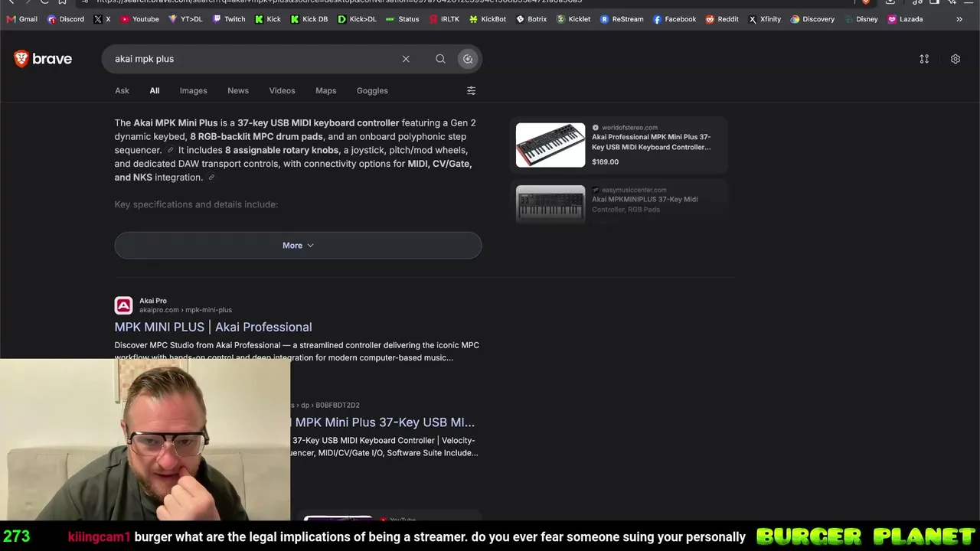980x551 pixels.
Task: Open the Botrix bookmark
Action: pyautogui.click(x=531, y=19)
